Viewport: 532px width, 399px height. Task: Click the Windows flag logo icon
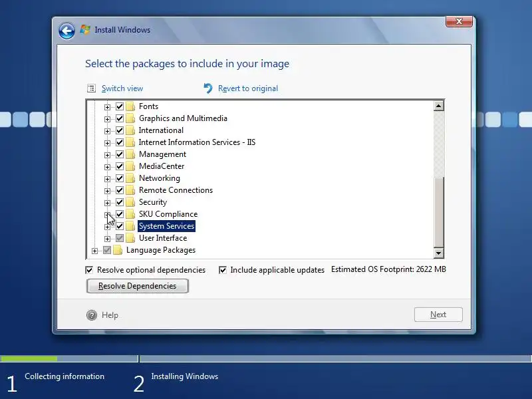click(85, 29)
